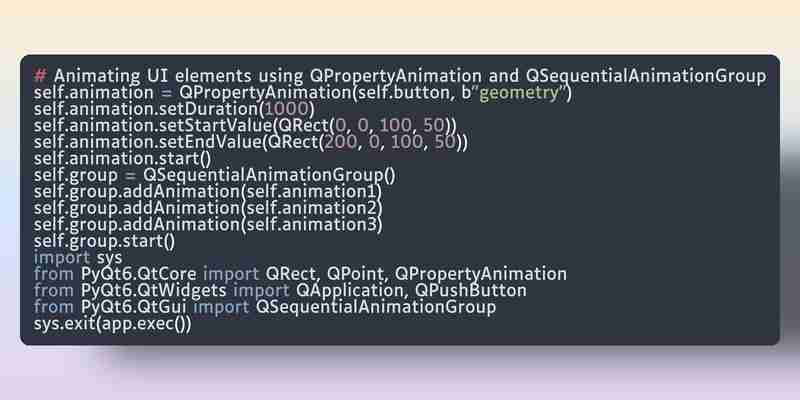Image resolution: width=800 pixels, height=400 pixels.
Task: Click the red hash comment symbol
Action: click(40, 77)
